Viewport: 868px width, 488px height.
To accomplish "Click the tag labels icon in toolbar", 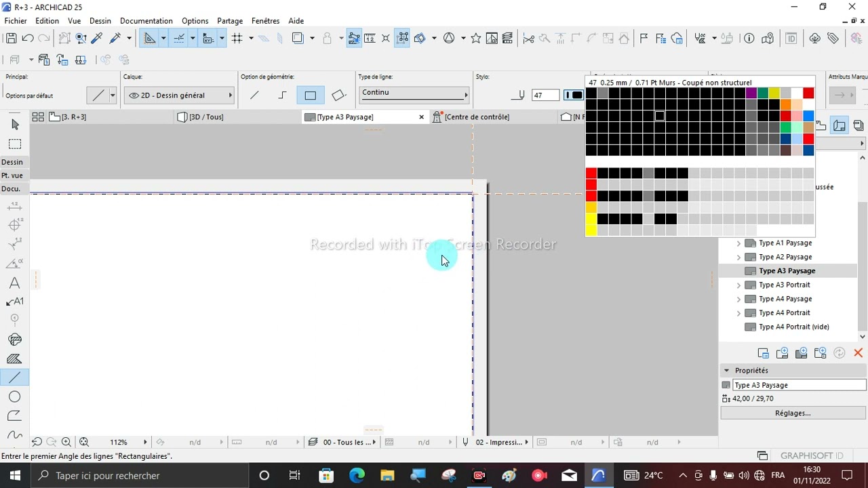I will point(833,39).
